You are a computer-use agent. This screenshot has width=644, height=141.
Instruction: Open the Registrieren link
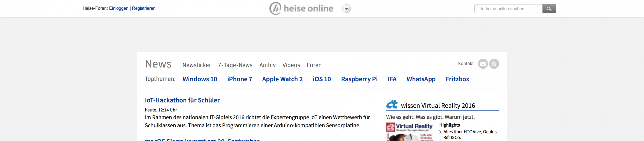(x=143, y=8)
